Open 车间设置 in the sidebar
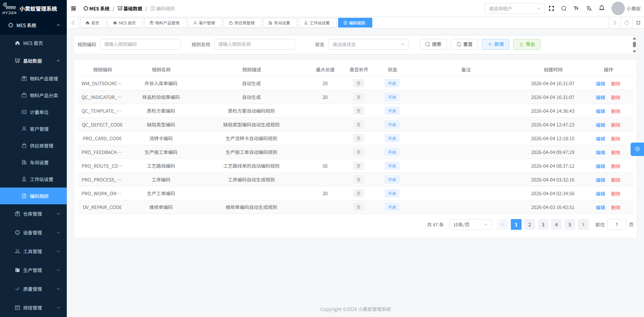Screen dimensions: 644x317 [x=33, y=162]
